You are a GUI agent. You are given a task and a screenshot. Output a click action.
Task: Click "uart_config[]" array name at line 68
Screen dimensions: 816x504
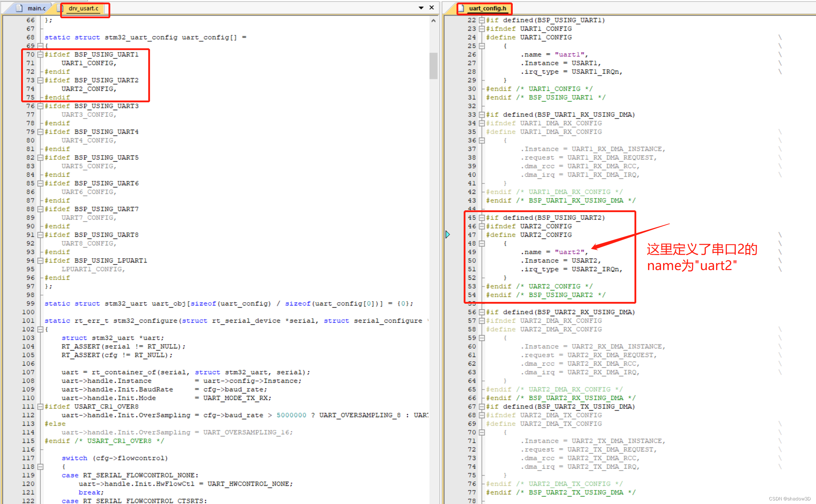pyautogui.click(x=209, y=37)
